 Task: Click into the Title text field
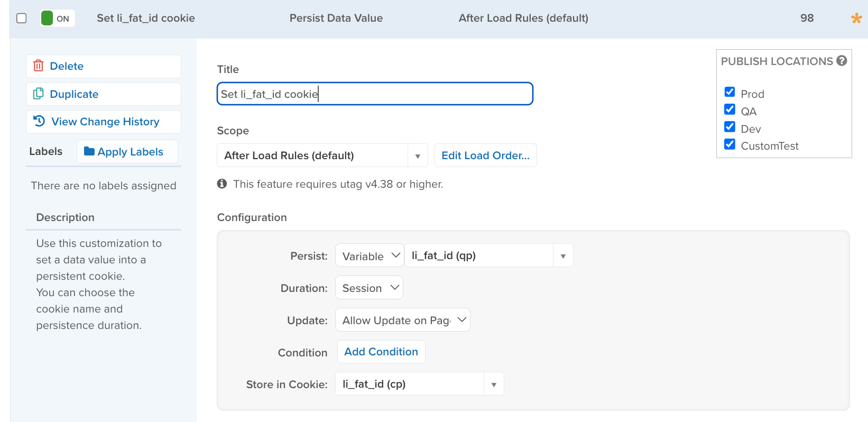pyautogui.click(x=374, y=94)
